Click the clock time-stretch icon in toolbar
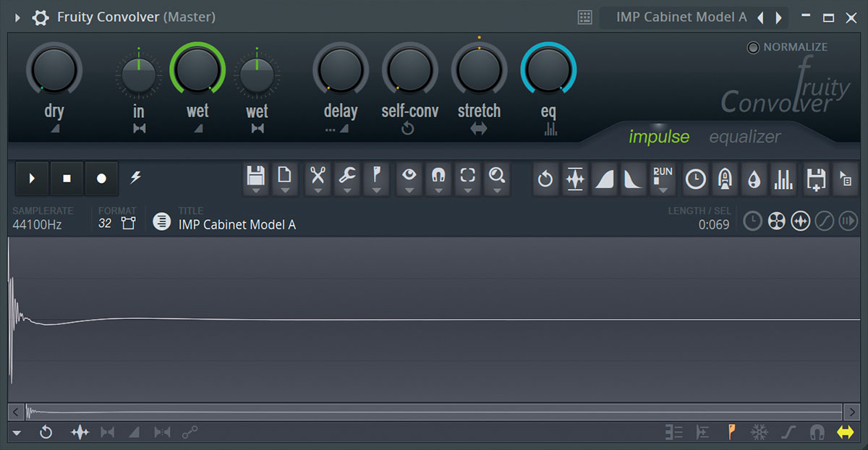Image resolution: width=868 pixels, height=450 pixels. pyautogui.click(x=696, y=179)
